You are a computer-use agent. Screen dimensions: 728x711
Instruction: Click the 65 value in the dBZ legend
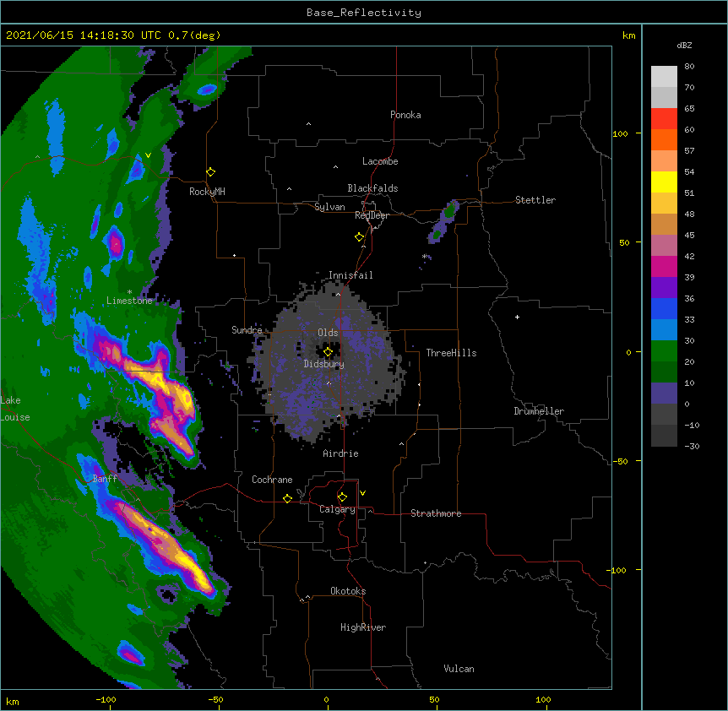(x=689, y=109)
